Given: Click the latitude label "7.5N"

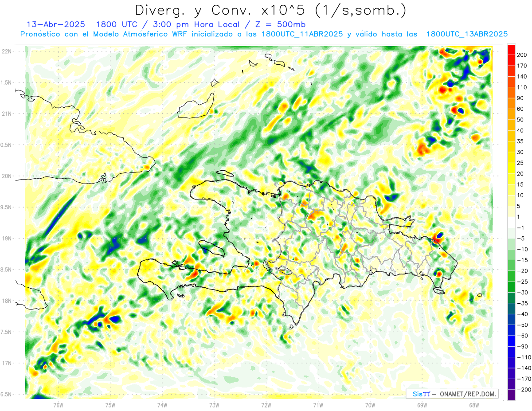Looking at the screenshot, I should (x=7, y=332).
